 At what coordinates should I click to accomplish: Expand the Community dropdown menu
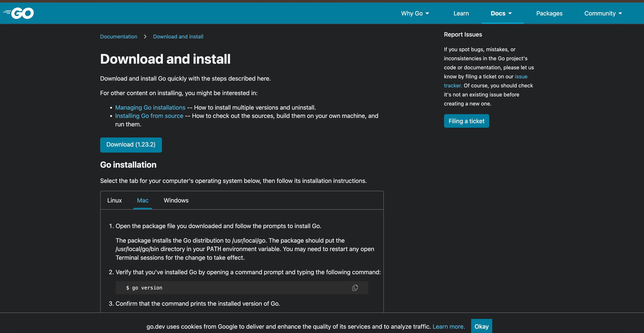point(603,14)
